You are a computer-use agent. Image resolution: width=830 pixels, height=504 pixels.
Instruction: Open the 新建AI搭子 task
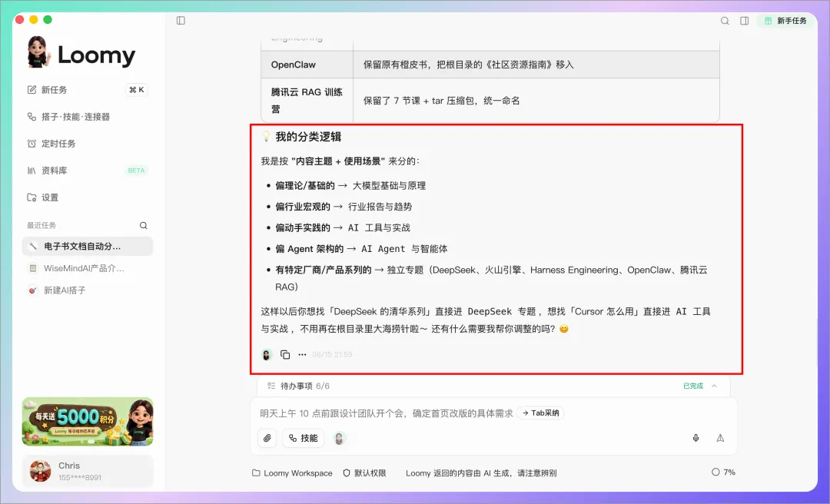[x=88, y=290]
